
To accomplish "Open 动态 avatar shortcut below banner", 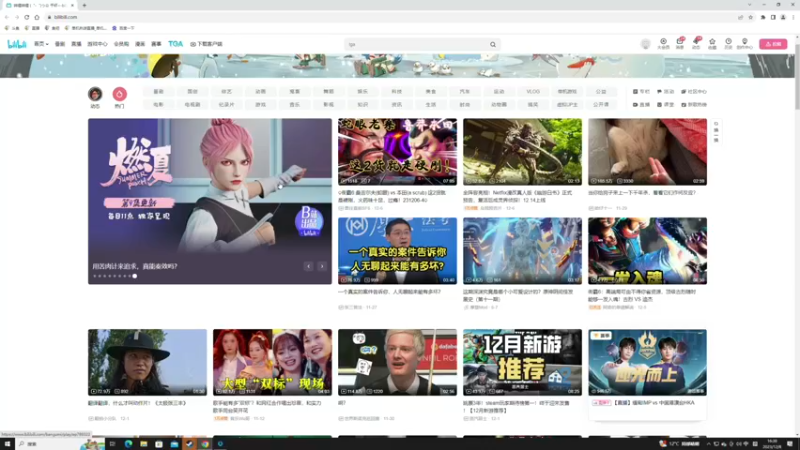I will pos(95,97).
